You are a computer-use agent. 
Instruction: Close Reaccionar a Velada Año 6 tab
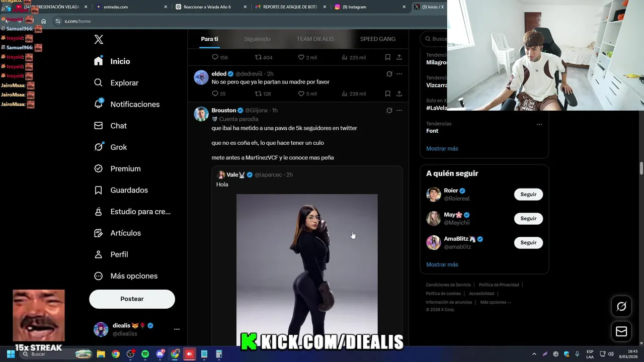tap(245, 7)
